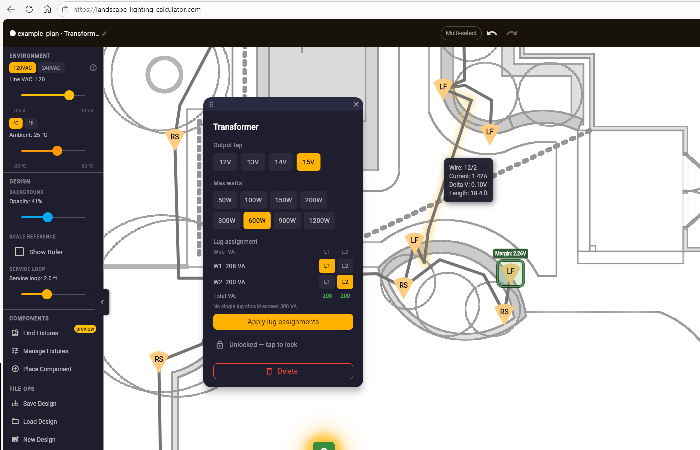Set max watts to 1200W

[x=320, y=221]
